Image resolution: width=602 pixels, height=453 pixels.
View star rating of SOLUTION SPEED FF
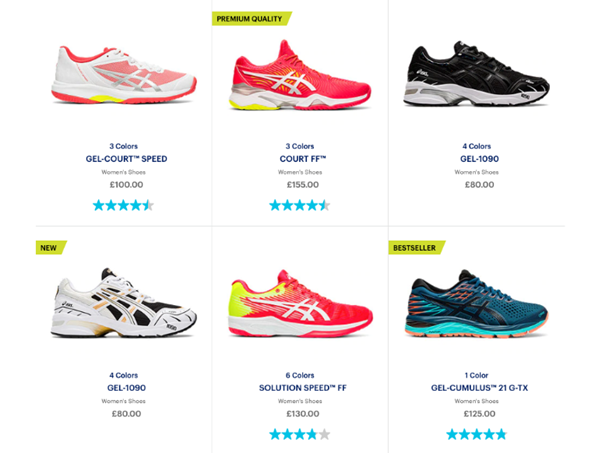299,435
